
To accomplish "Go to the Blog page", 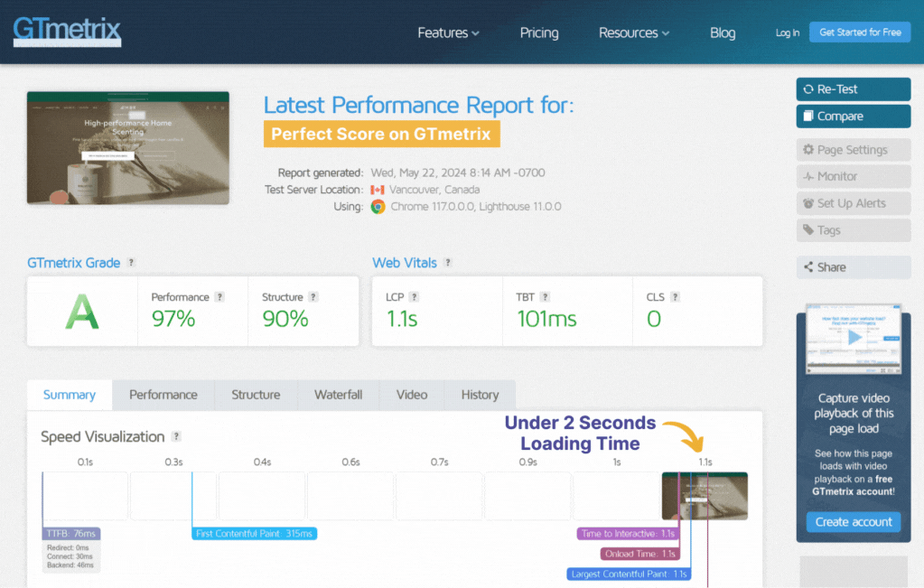I will point(723,33).
